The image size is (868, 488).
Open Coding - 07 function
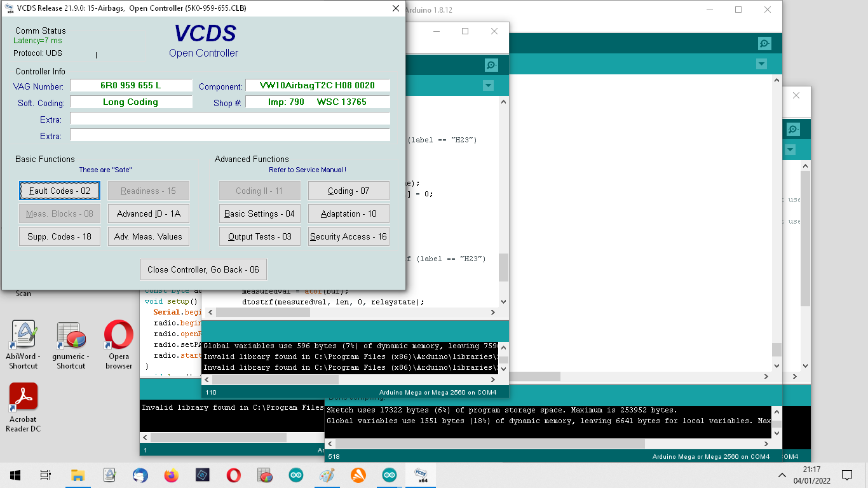[x=349, y=191]
